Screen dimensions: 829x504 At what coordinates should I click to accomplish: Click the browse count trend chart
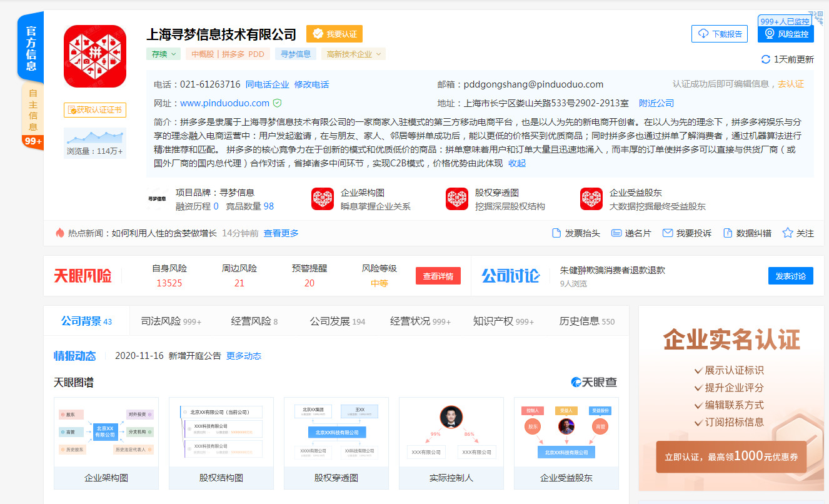click(x=95, y=136)
